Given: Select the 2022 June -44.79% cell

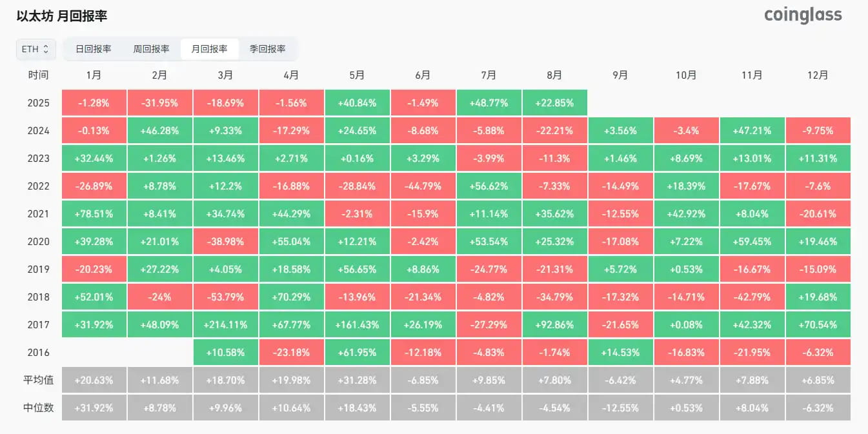Looking at the screenshot, I should click(423, 186).
